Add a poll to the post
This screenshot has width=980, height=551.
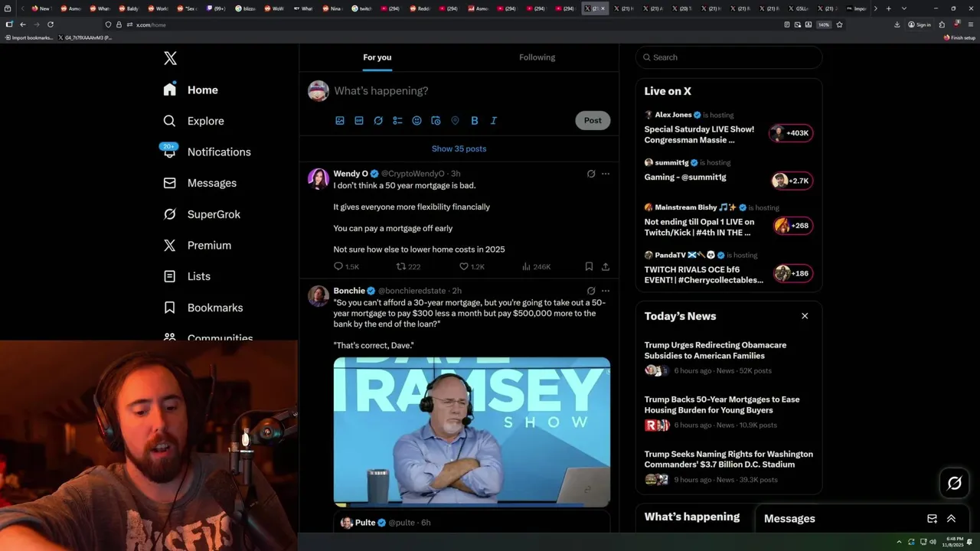click(x=397, y=121)
